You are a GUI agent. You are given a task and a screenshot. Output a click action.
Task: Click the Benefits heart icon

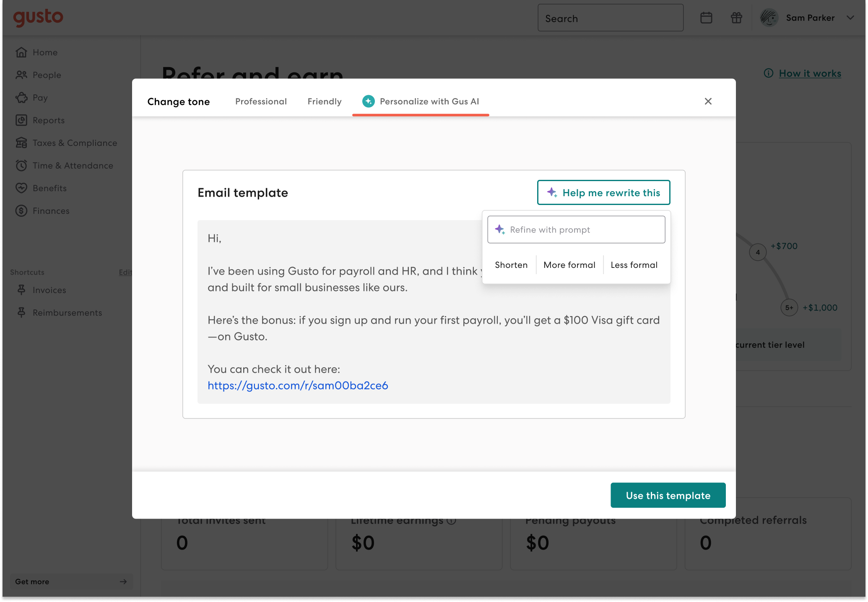[21, 188]
